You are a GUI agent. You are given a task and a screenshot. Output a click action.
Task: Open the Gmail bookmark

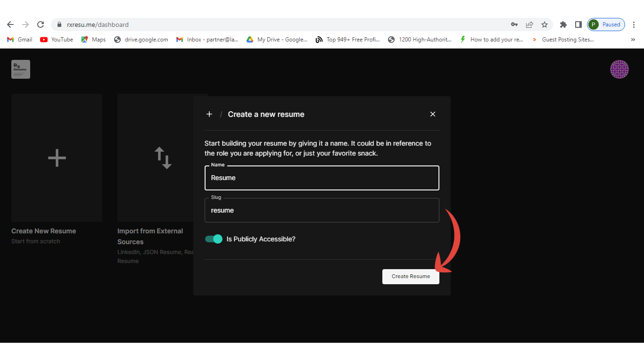pos(20,40)
